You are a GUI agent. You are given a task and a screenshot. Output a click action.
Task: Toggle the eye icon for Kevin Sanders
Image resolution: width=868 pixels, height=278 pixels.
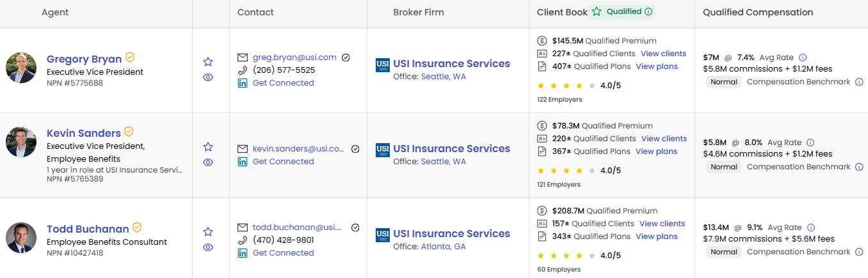[208, 162]
